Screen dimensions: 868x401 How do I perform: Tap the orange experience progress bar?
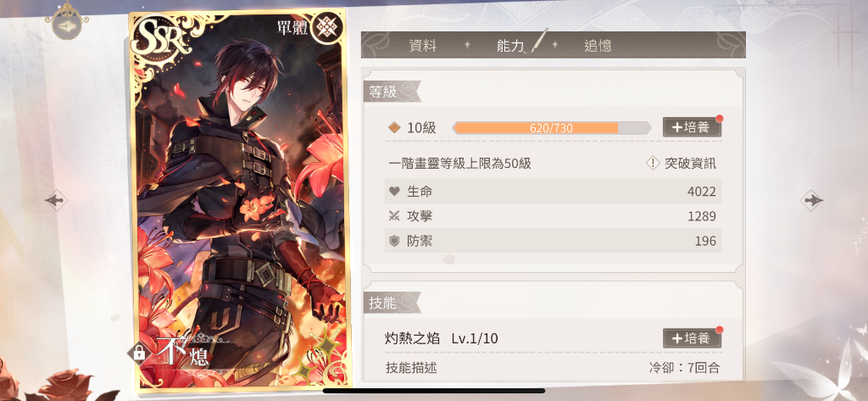(x=551, y=128)
